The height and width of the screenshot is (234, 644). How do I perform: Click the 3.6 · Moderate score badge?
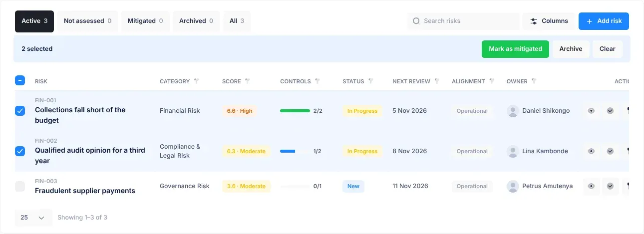coord(246,186)
